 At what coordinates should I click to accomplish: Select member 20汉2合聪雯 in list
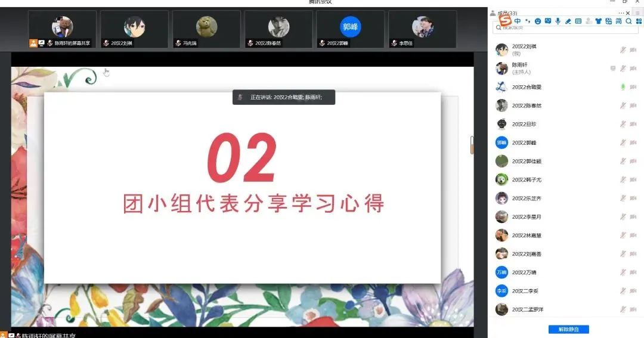click(x=565, y=86)
